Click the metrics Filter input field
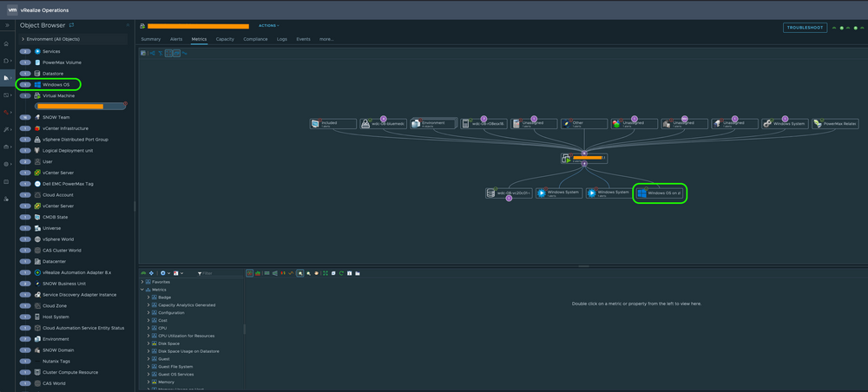Screen dimensions: 868x392 (x=220, y=273)
